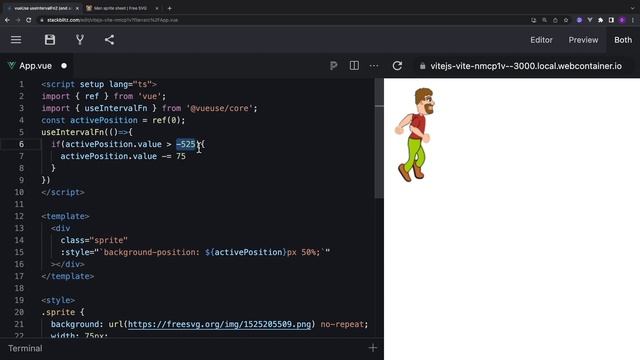Click '${activePosition}' on line 15
640x360 pixels.
(x=246, y=252)
